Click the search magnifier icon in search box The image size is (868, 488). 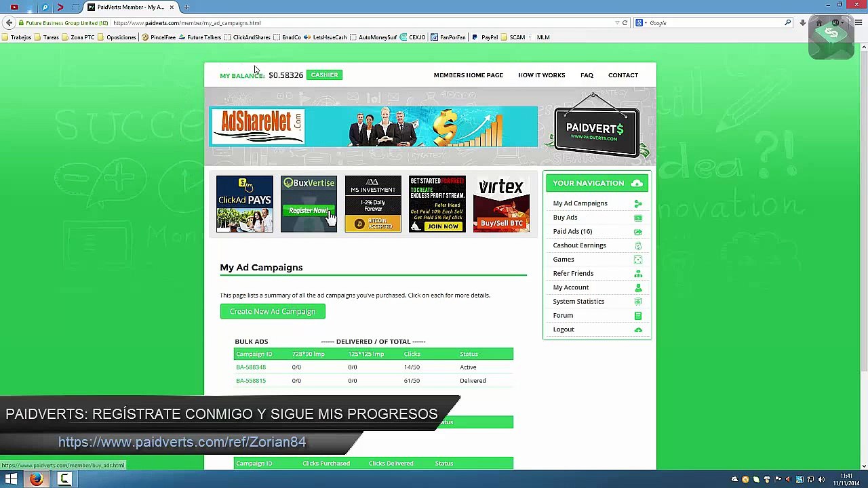pyautogui.click(x=787, y=23)
